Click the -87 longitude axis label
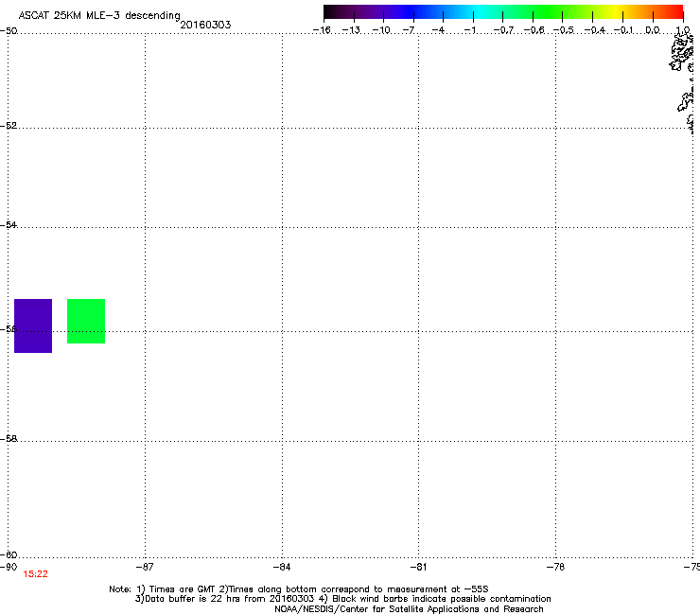Screen dimensions: 700x615 click(145, 567)
